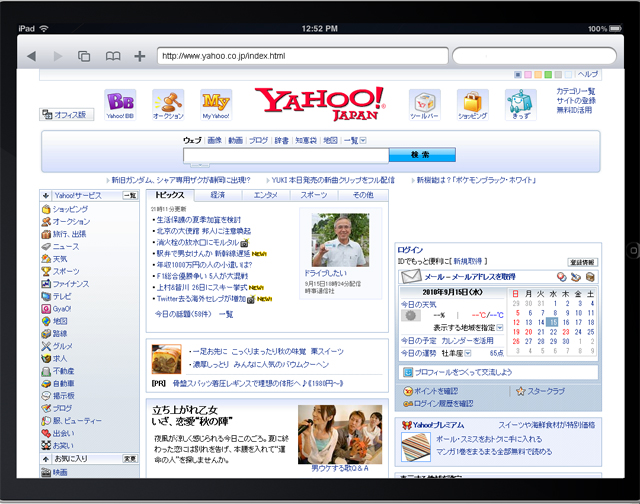Click the browser forward arrow

(x=58, y=56)
